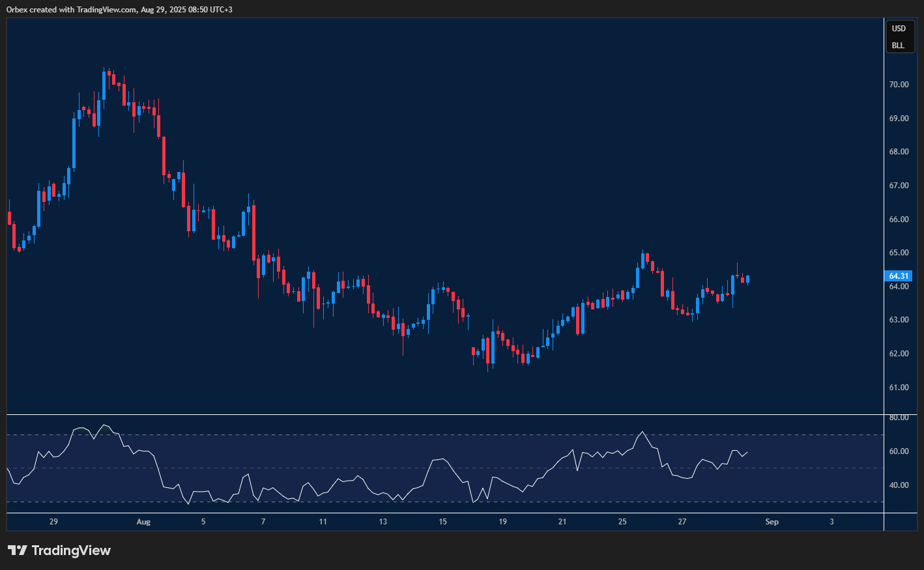
Task: Click the end of the RSI indicator line
Action: pos(747,451)
